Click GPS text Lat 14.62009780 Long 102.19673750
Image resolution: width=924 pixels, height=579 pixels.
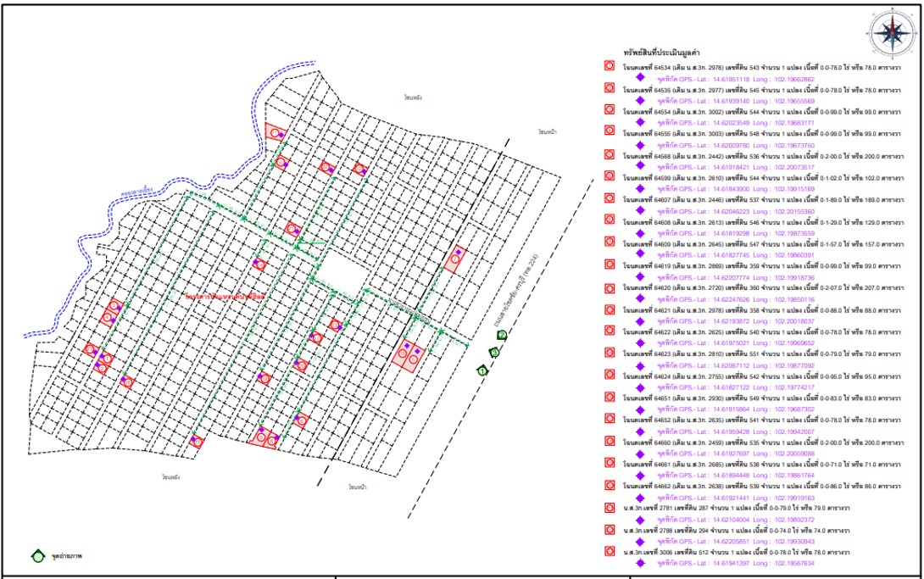coord(736,146)
